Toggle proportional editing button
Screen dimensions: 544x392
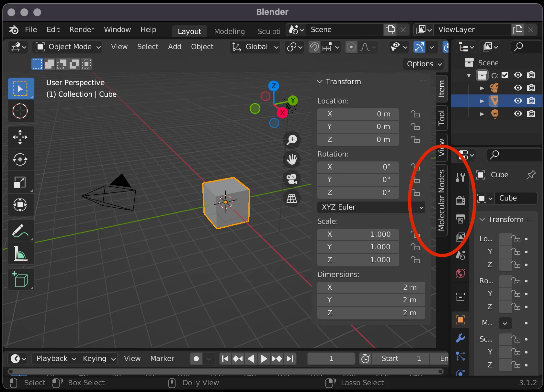pyautogui.click(x=351, y=47)
